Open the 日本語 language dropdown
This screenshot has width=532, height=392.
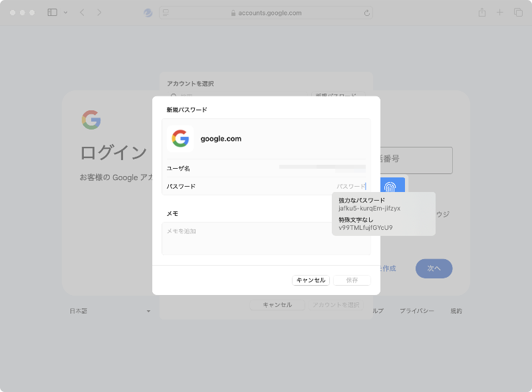coord(110,311)
